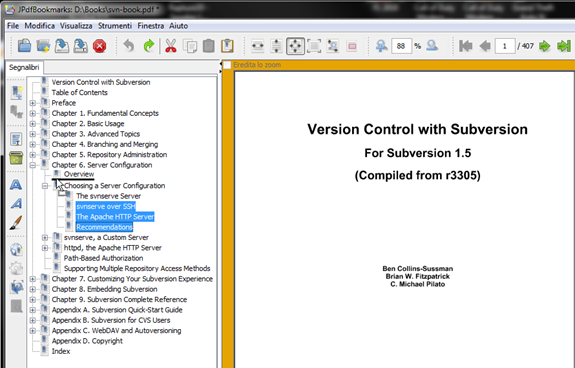This screenshot has width=575, height=368.
Task: Click the blue arrows icon below the gear
Action: [x=17, y=287]
